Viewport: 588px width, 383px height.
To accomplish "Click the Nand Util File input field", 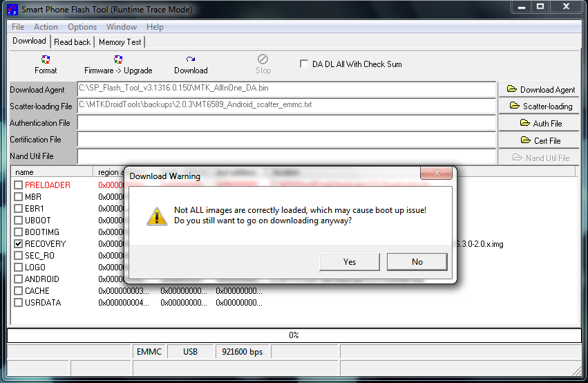I will [x=287, y=156].
